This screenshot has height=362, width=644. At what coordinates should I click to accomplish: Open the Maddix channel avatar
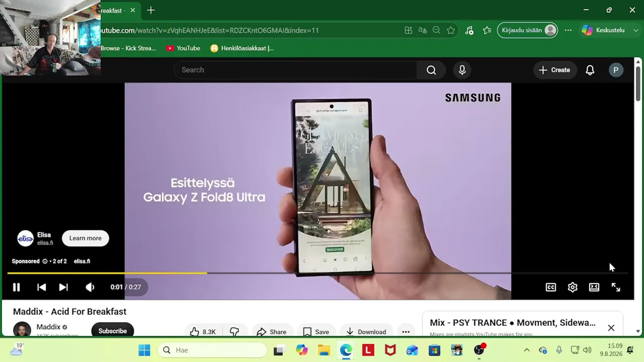[22, 329]
